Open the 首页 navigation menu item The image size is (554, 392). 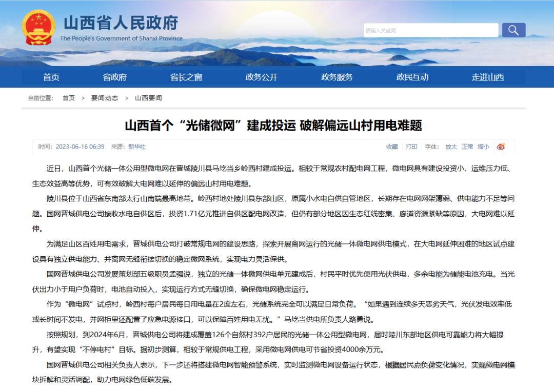[x=51, y=77]
